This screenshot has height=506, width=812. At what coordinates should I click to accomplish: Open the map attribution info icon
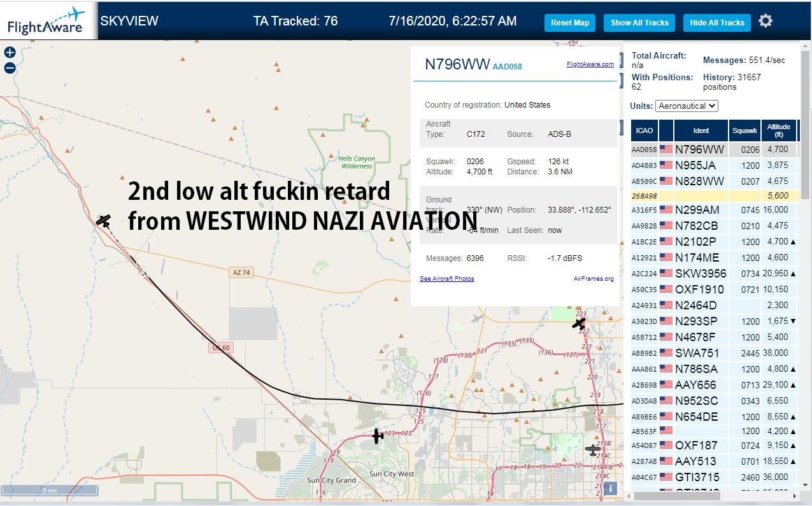610,488
